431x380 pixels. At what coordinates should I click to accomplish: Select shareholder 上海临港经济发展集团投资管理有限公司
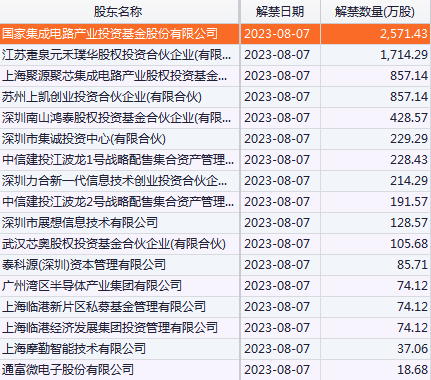[x=110, y=328]
